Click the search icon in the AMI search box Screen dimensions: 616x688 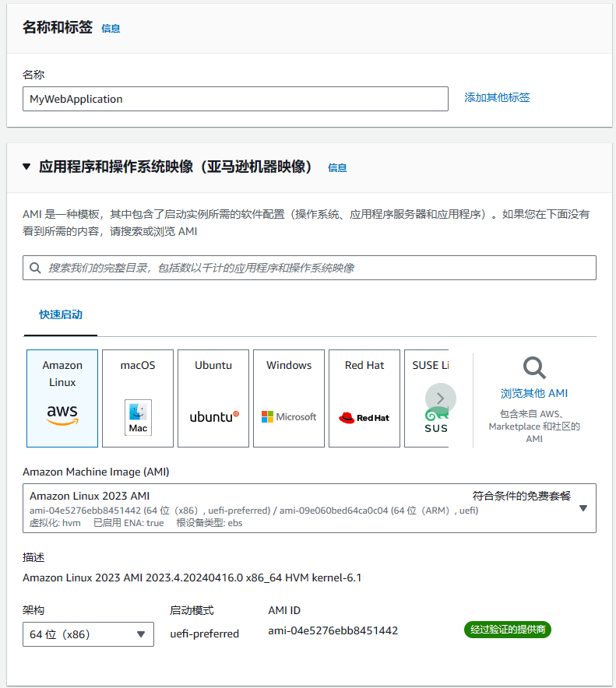35,268
